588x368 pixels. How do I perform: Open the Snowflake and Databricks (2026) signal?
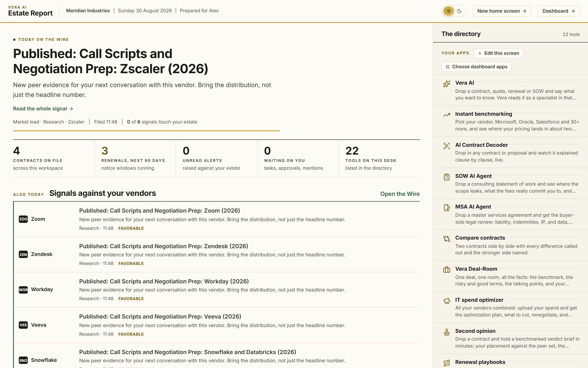(x=188, y=352)
